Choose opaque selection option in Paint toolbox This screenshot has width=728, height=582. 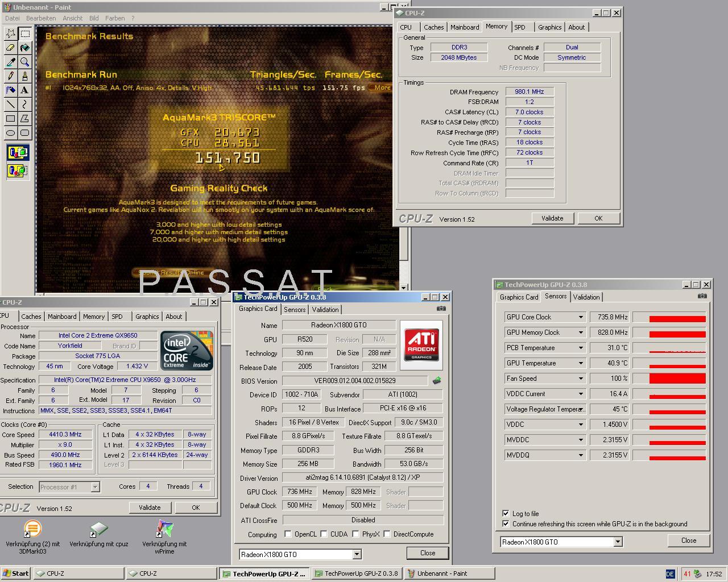point(18,152)
